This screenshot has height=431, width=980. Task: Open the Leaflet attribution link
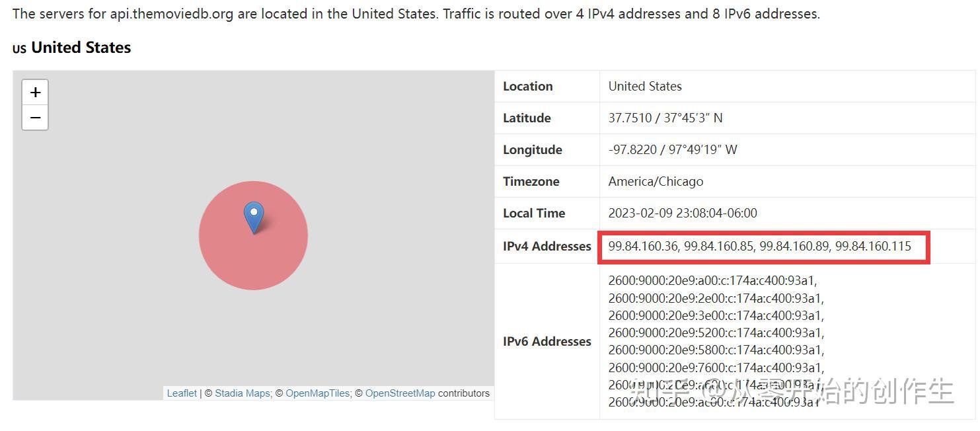point(182,393)
